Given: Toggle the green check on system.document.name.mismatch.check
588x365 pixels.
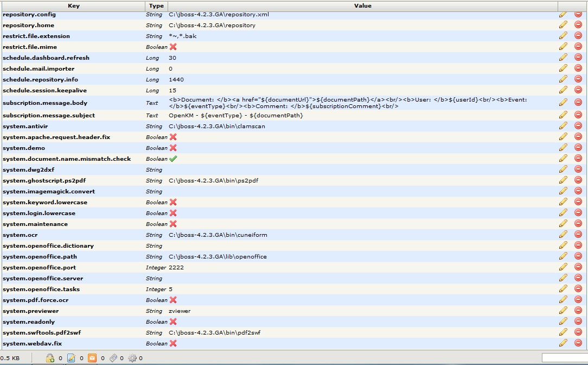Looking at the screenshot, I should (174, 159).
